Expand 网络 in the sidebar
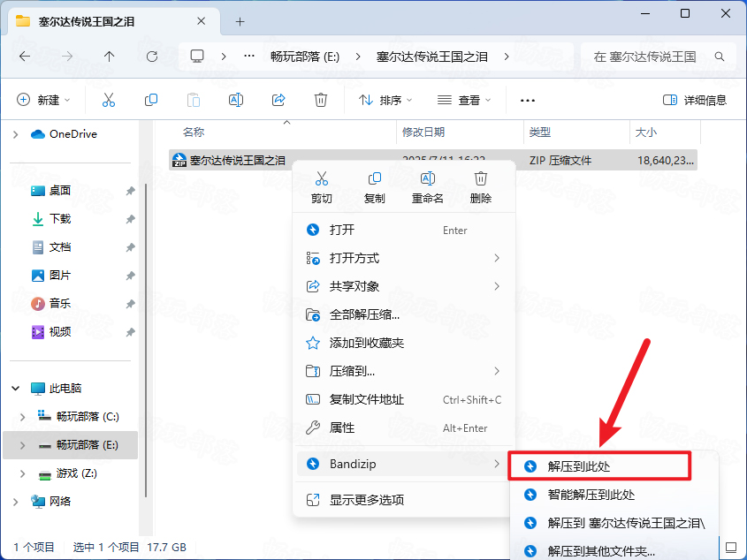Screen dimensions: 747x560 click(16, 502)
